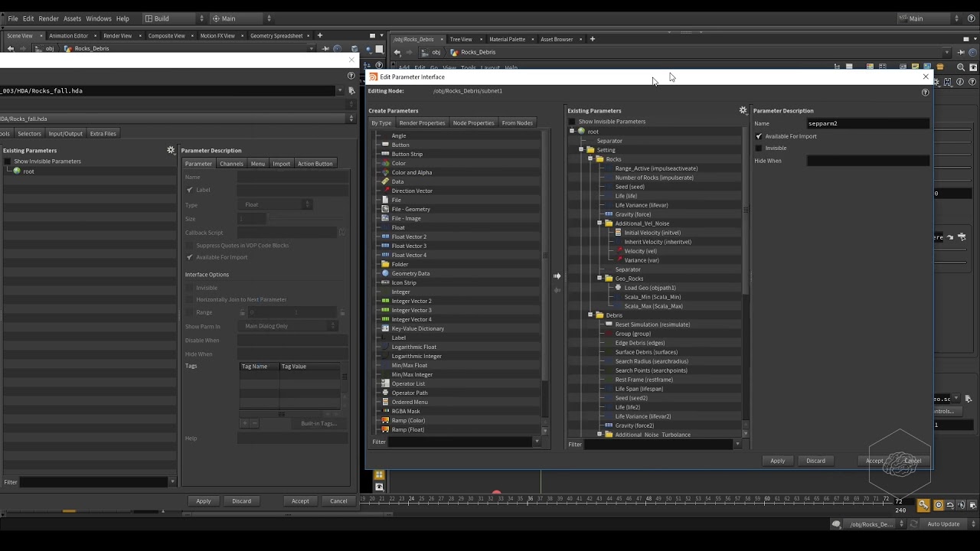Viewport: 980px width, 551px height.
Task: Open gear menu in Edit Parameter Interface dialog
Action: [x=743, y=111]
